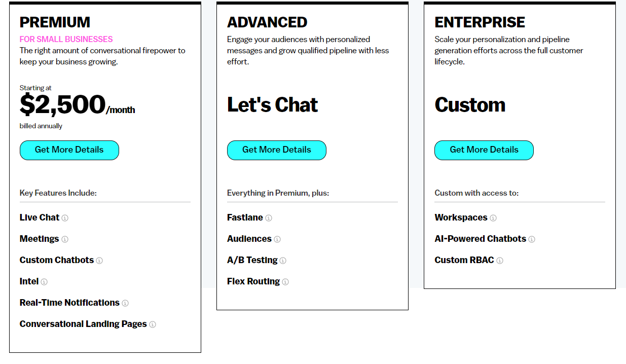This screenshot has height=364, width=626.
Task: Click info icon for Conversational Landing Pages
Action: pyautogui.click(x=153, y=324)
